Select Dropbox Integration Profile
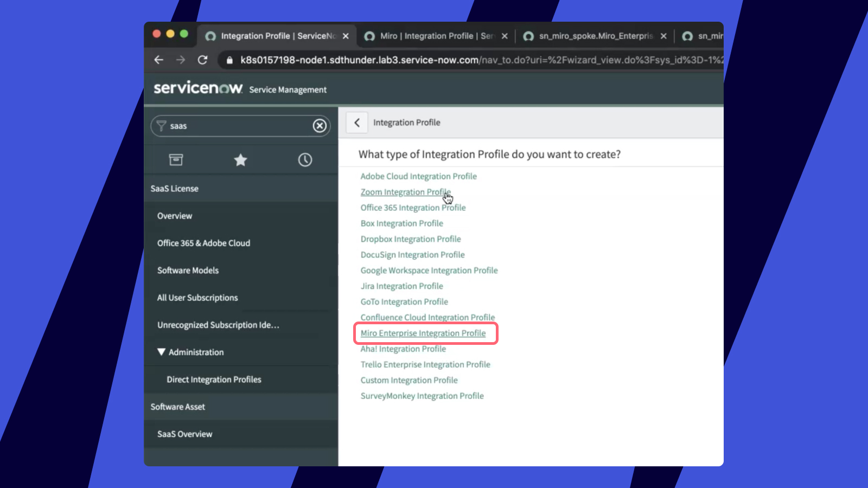 [411, 239]
